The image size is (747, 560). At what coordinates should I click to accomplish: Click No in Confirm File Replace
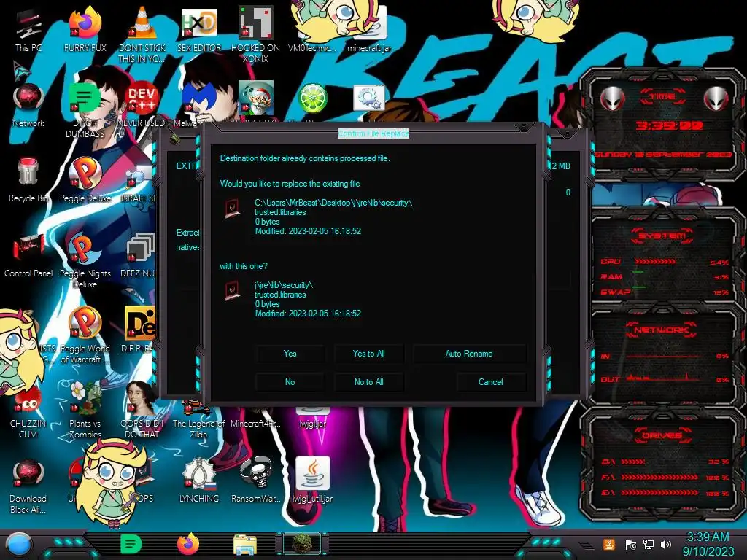290,382
